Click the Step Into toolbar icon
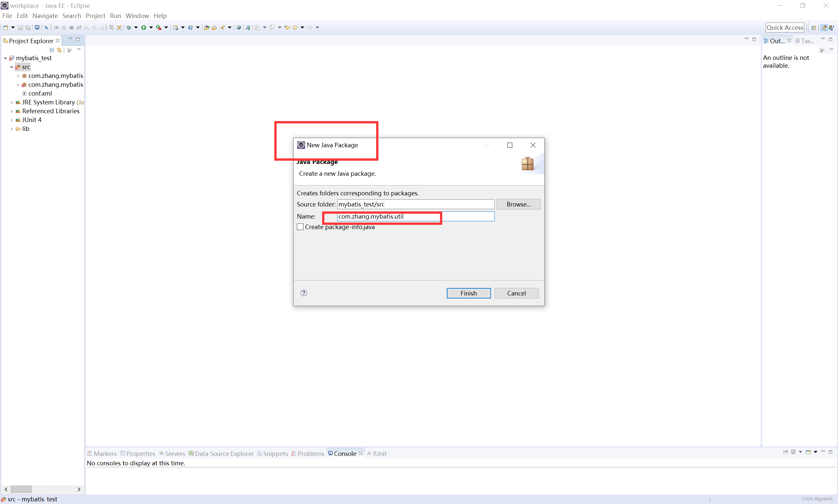This screenshot has width=838, height=504. 86,27
